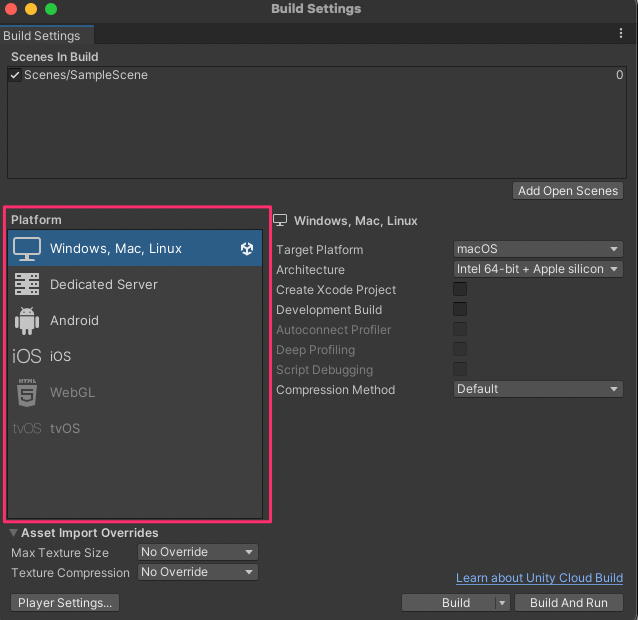Open the Learn about Unity Cloud Build link
638x620 pixels.
click(539, 578)
